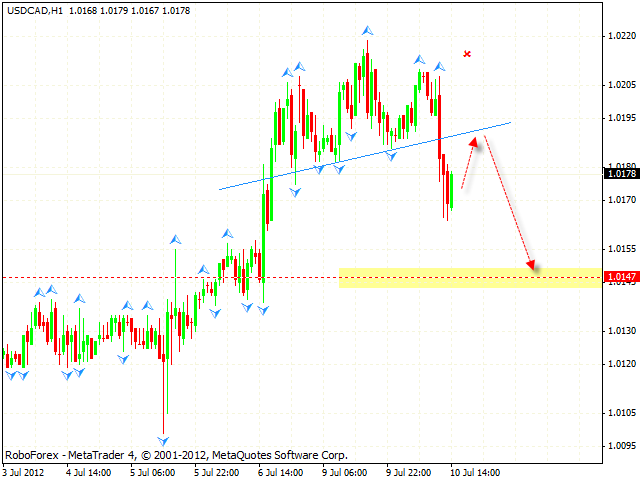Select the blue neckline trendline
The height and width of the screenshot is (480, 640).
pos(365,155)
